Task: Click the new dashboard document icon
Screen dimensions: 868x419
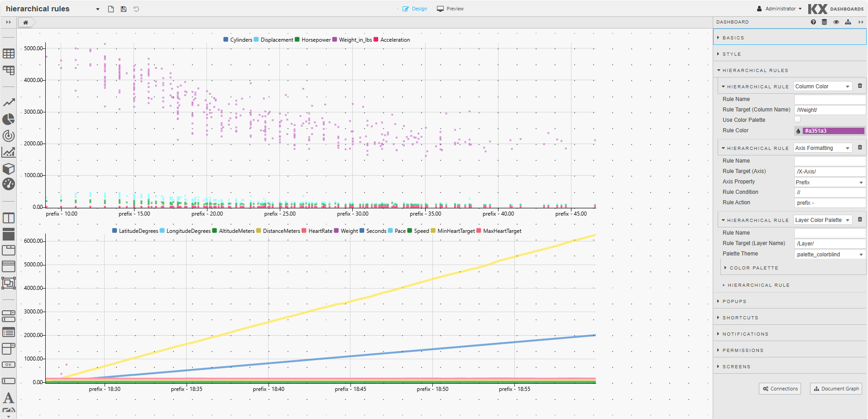Action: click(111, 9)
